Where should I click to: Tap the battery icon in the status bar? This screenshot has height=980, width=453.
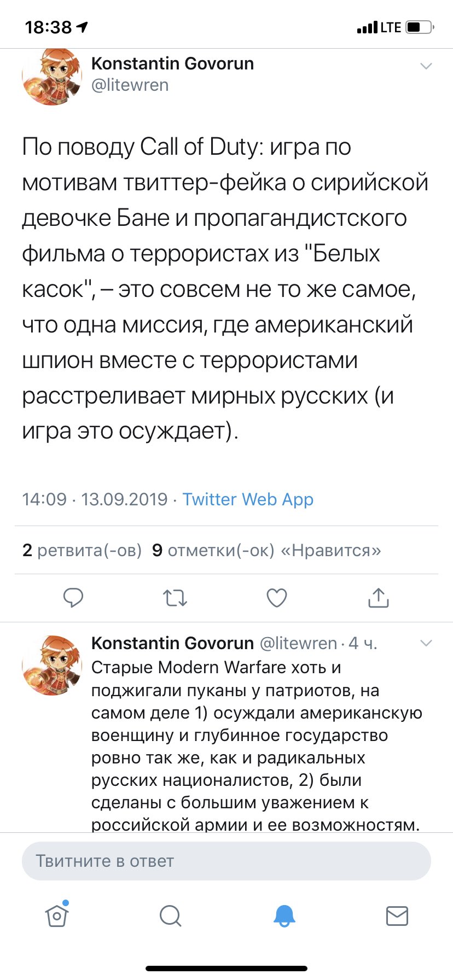tap(420, 27)
